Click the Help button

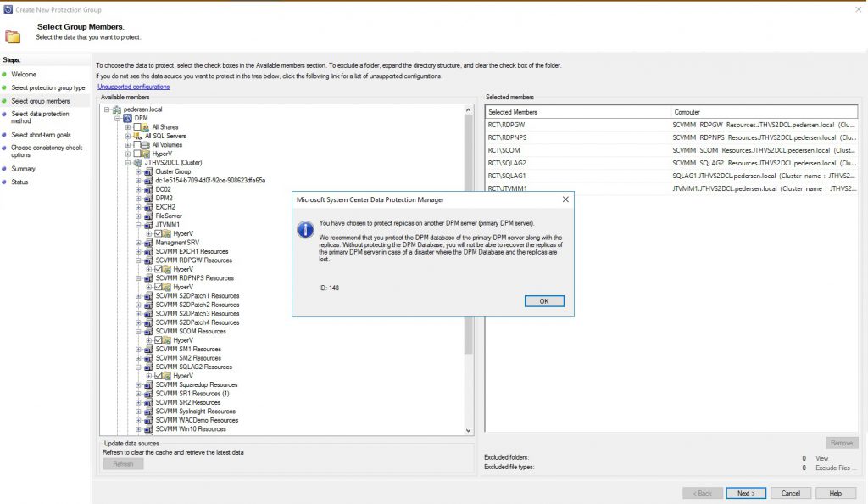pyautogui.click(x=835, y=493)
